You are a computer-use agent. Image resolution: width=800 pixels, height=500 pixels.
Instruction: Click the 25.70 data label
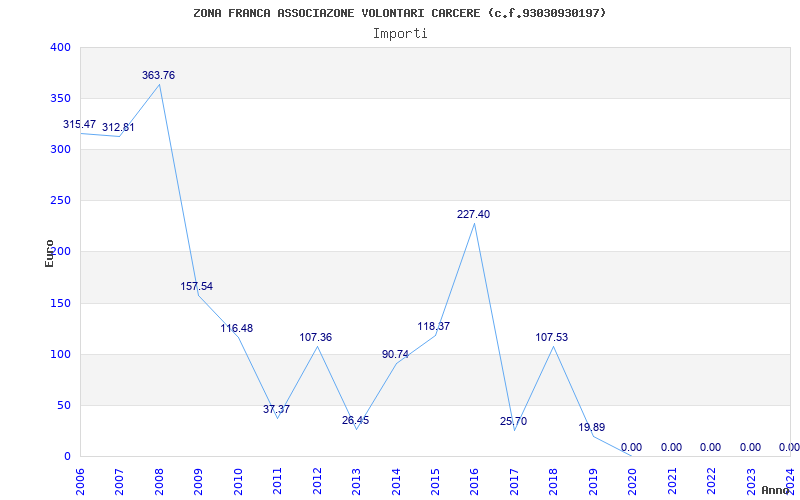point(513,421)
